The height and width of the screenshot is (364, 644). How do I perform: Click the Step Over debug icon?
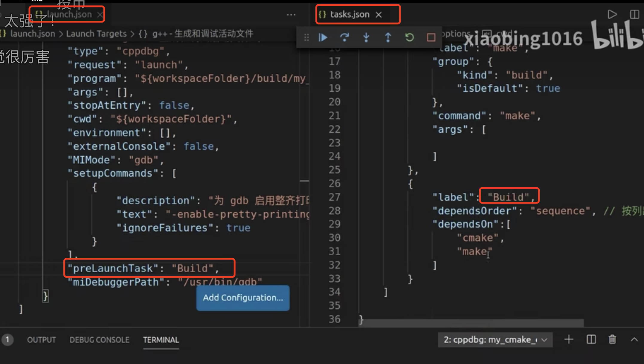pyautogui.click(x=344, y=37)
